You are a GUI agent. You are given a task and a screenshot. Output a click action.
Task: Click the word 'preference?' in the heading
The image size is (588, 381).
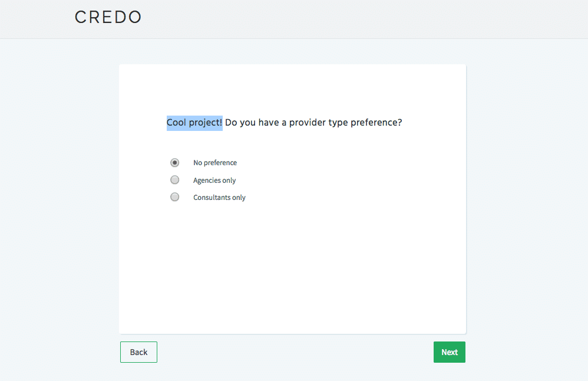376,123
